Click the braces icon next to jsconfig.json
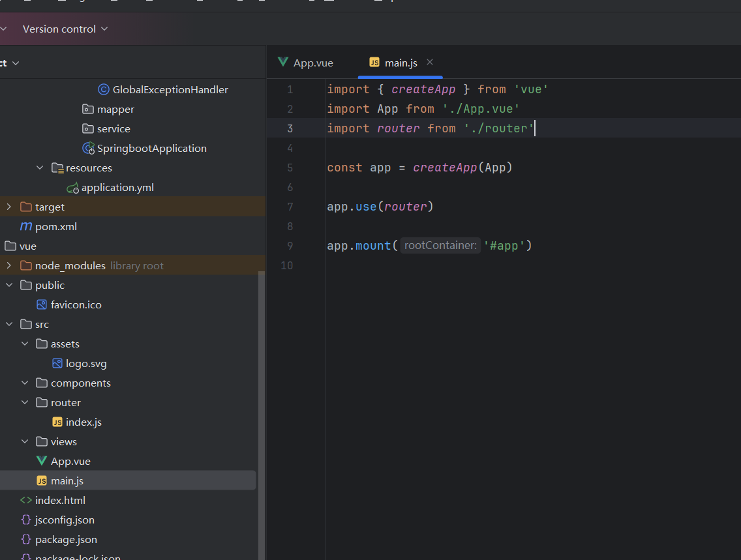The image size is (741, 560). (x=25, y=520)
